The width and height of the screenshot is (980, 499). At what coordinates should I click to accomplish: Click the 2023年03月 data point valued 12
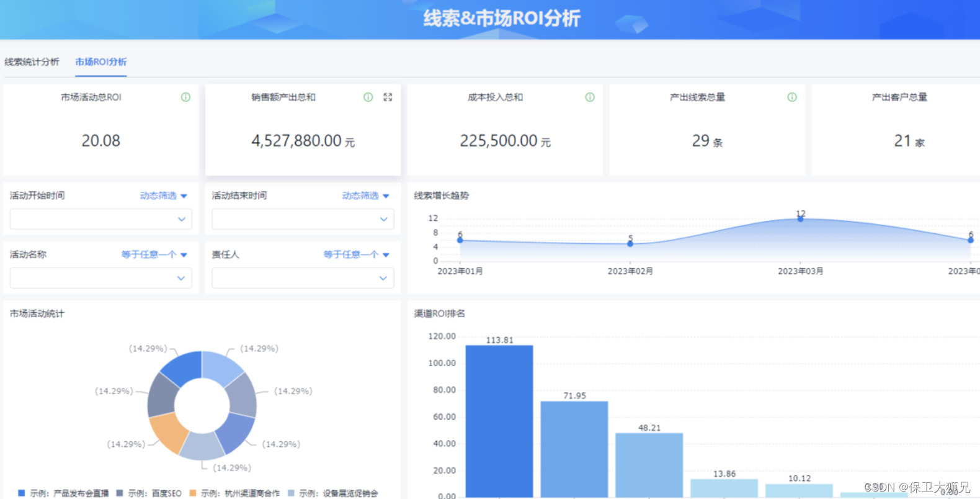tap(800, 218)
